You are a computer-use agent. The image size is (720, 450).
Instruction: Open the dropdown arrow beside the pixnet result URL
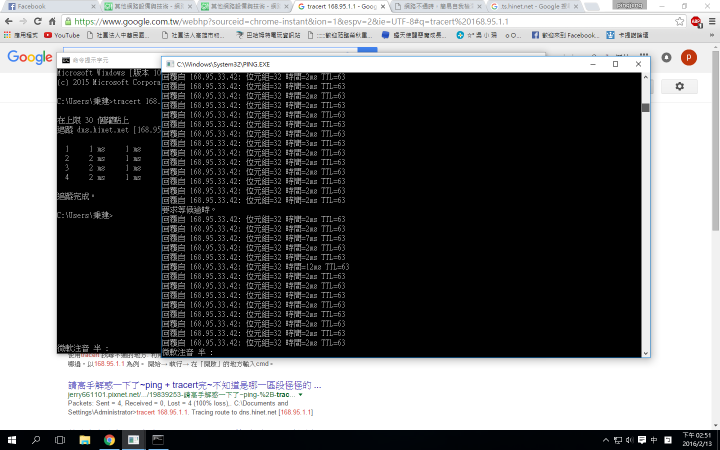tap(301, 394)
